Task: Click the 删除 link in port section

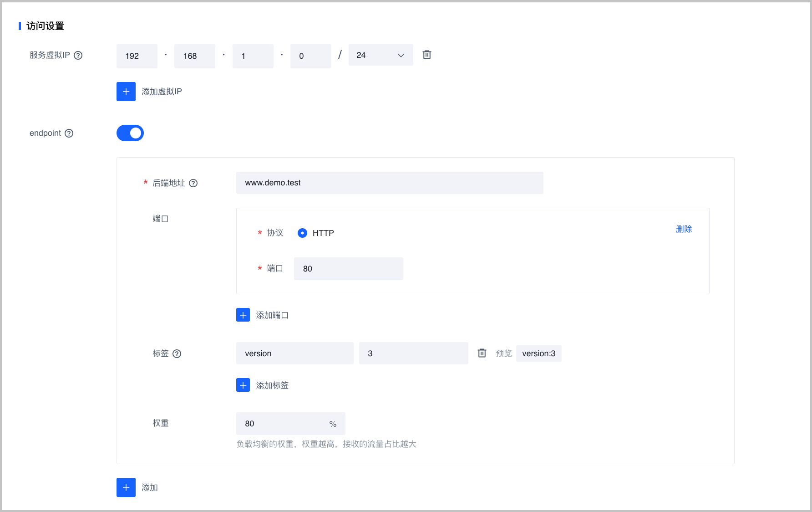Action: pos(684,229)
